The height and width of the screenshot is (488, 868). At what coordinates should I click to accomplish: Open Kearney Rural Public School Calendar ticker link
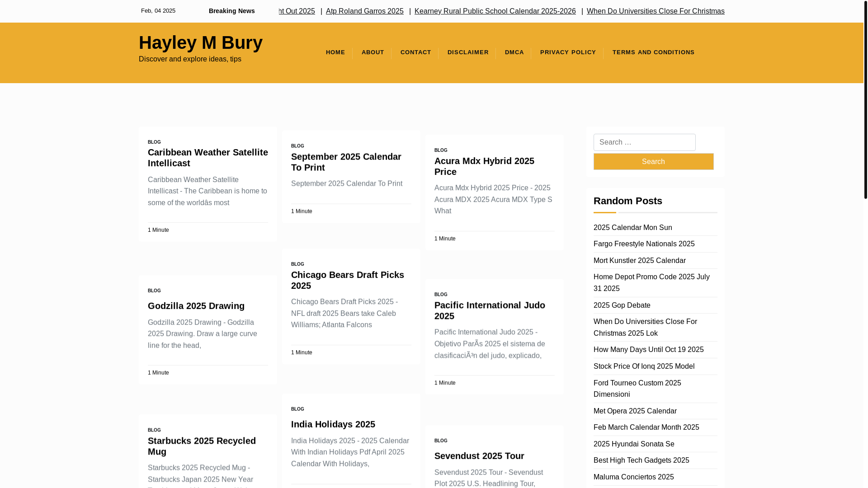coord(495,11)
